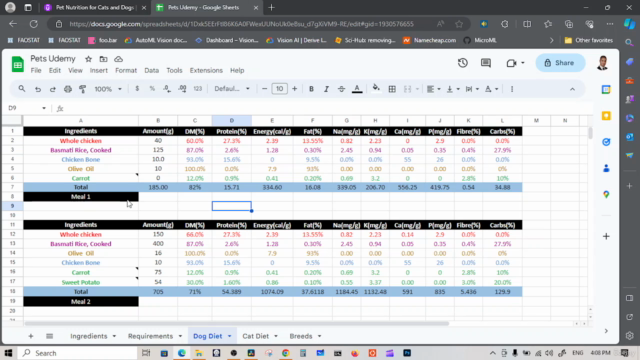Undo the last action
Screen dimensions: 640x360
(38, 89)
